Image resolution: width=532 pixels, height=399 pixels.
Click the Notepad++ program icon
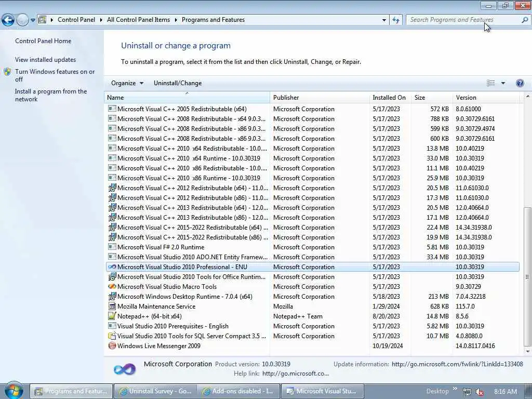pyautogui.click(x=112, y=316)
